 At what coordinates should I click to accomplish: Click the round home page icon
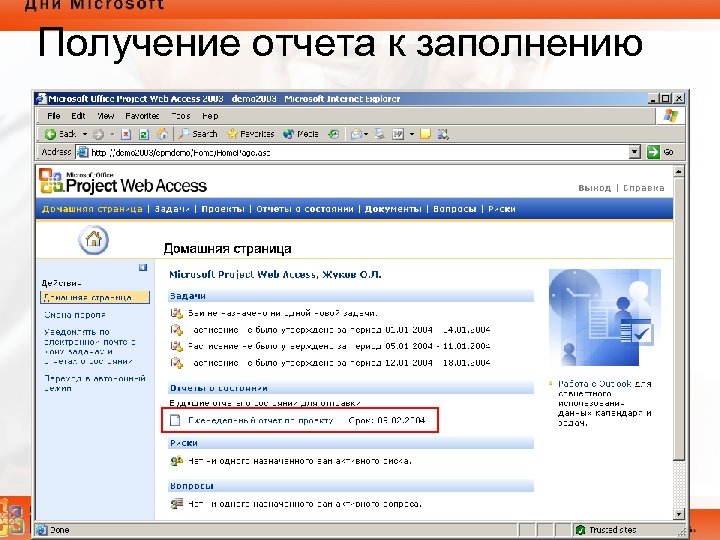(94, 240)
